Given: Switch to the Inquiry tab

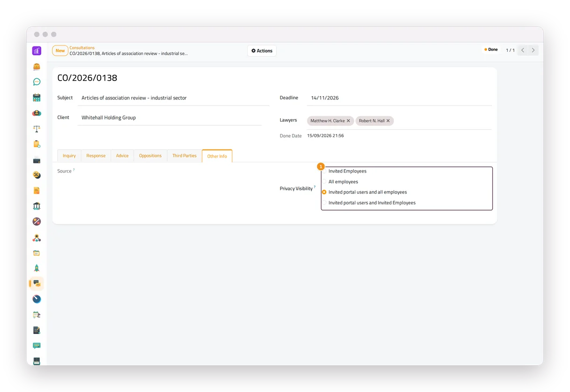Looking at the screenshot, I should point(69,156).
